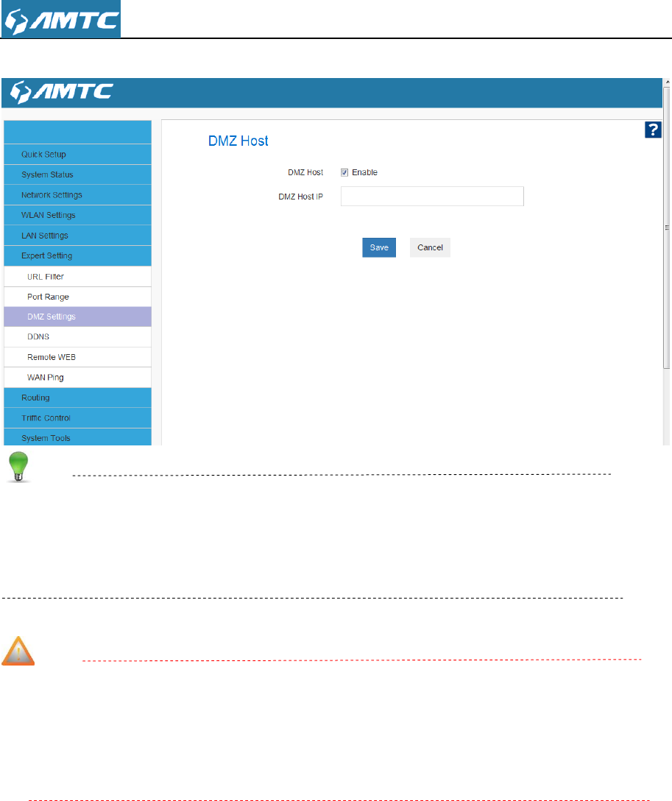Open WLAN Settings menu
This screenshot has height=801, width=672.
[x=77, y=215]
